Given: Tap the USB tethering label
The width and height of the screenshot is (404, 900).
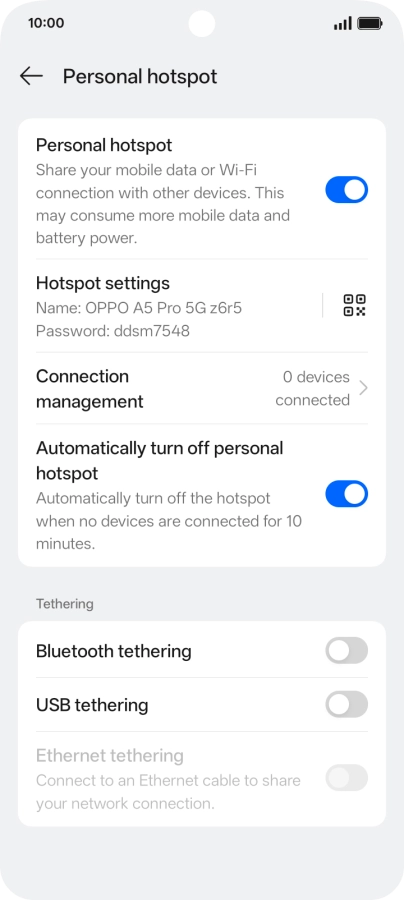Looking at the screenshot, I should 92,705.
